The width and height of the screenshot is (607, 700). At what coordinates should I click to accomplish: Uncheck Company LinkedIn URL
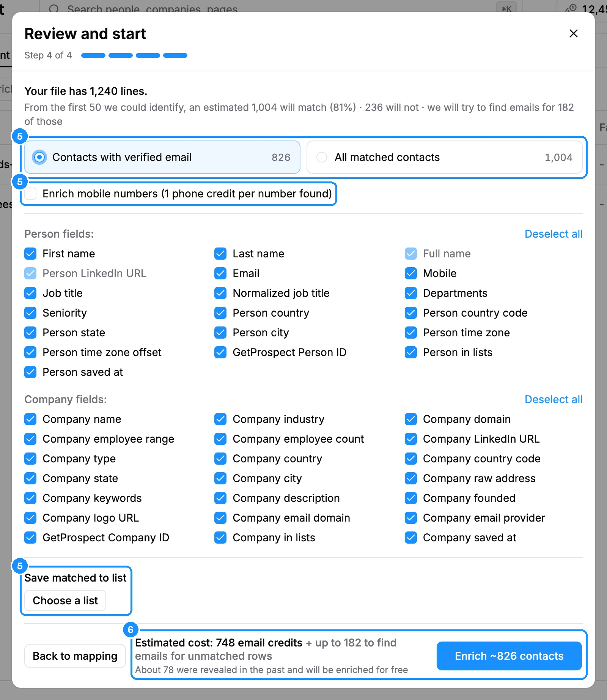(x=411, y=439)
